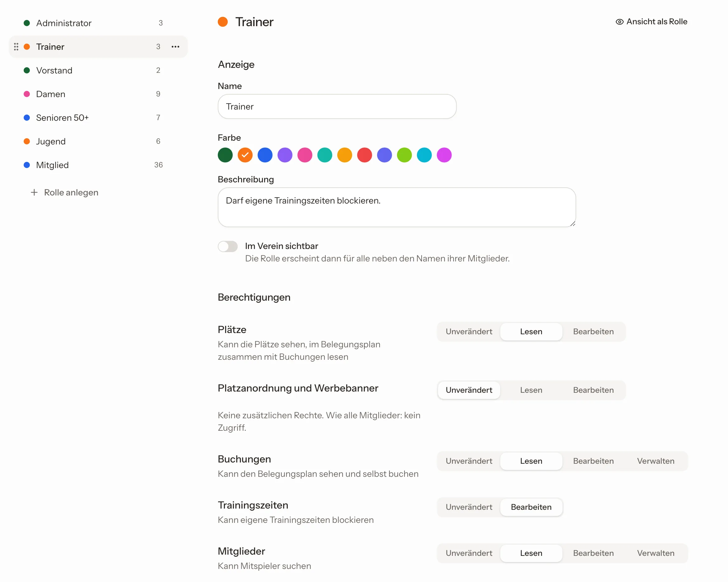Select the Mitglied role

98,165
